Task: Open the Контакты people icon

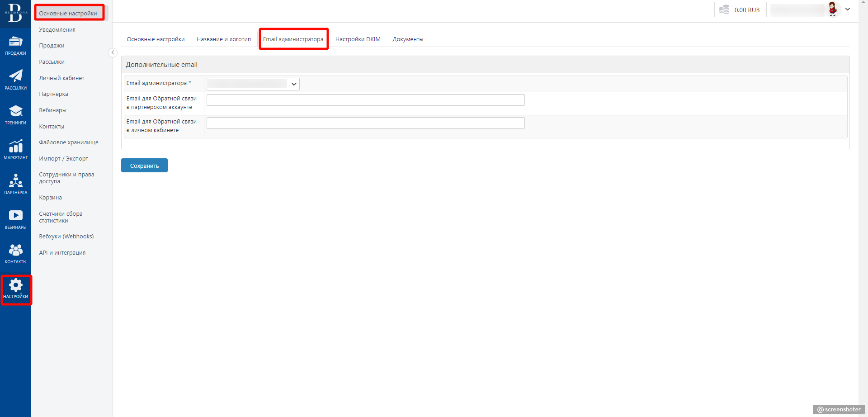Action: coord(15,250)
